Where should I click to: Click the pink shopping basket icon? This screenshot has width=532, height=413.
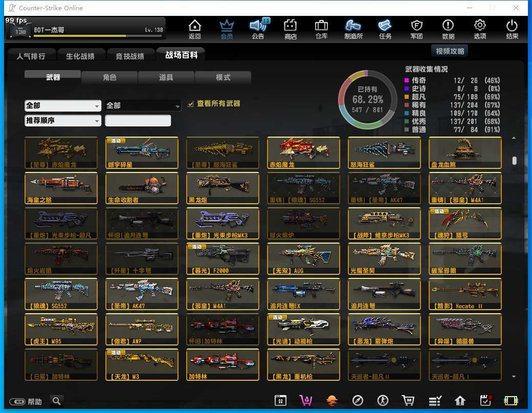point(305,401)
